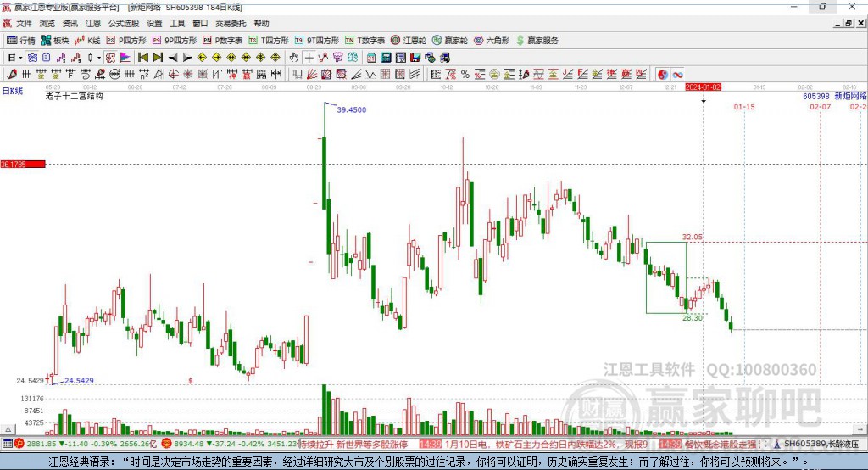Viewport: 868px width, 470px height.
Task: Open the T数字表 tool
Action: [x=364, y=41]
